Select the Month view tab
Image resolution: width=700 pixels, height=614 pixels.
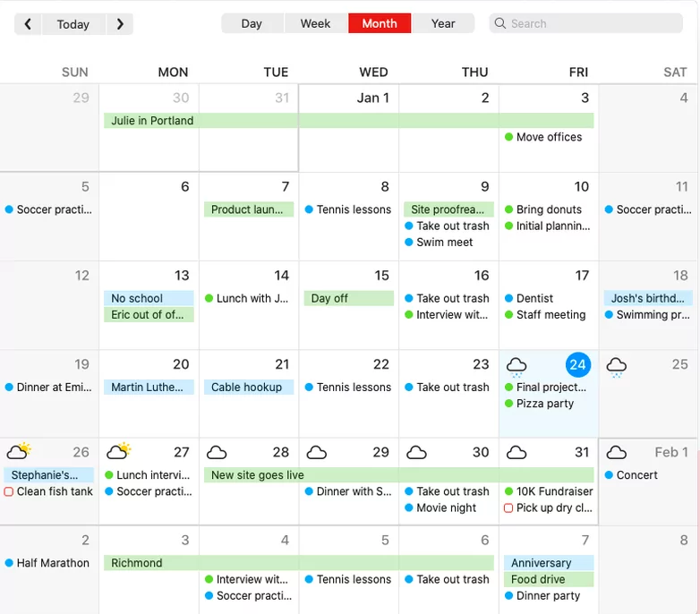click(x=380, y=23)
